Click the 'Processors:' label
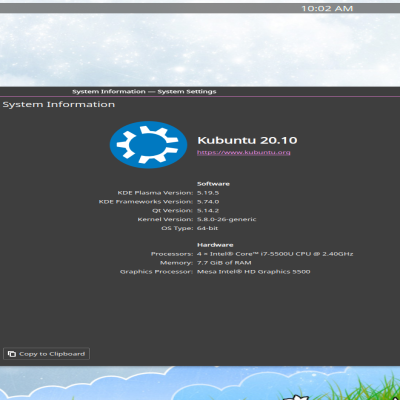The height and width of the screenshot is (400, 400). tap(172, 254)
